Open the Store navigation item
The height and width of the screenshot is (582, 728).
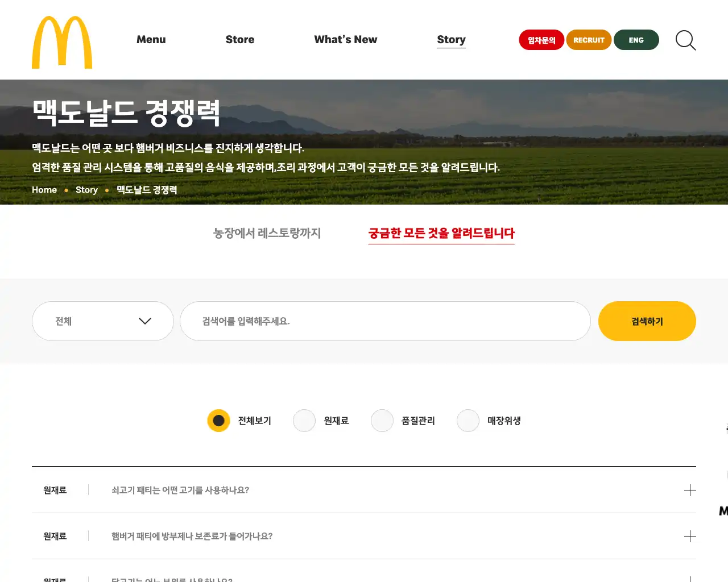point(240,40)
